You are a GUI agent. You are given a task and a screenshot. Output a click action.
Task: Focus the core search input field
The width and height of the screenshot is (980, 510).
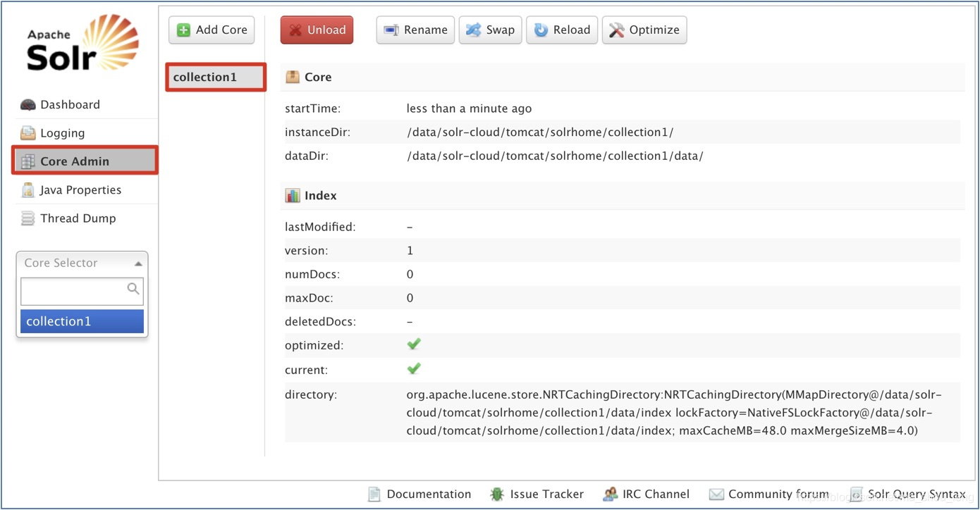click(x=82, y=291)
